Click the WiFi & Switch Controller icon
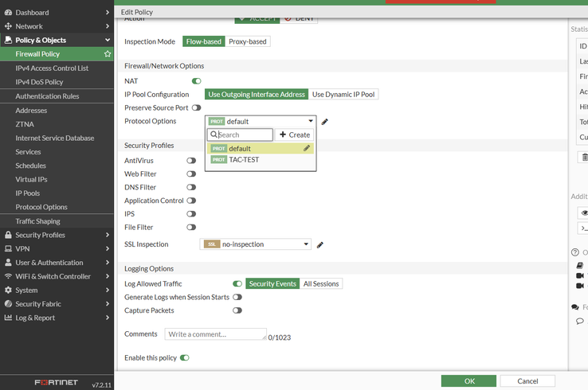Screen dimensions: 588x390 8,276
